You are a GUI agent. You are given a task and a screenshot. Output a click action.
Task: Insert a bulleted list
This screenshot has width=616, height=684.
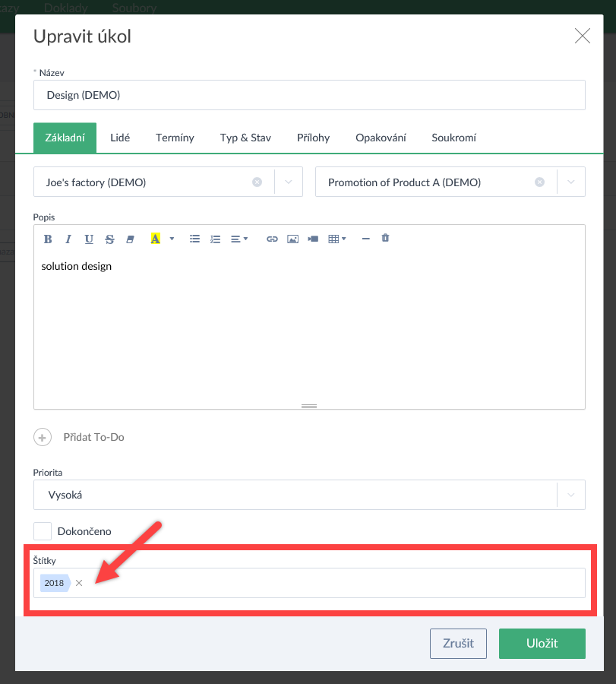(x=194, y=239)
